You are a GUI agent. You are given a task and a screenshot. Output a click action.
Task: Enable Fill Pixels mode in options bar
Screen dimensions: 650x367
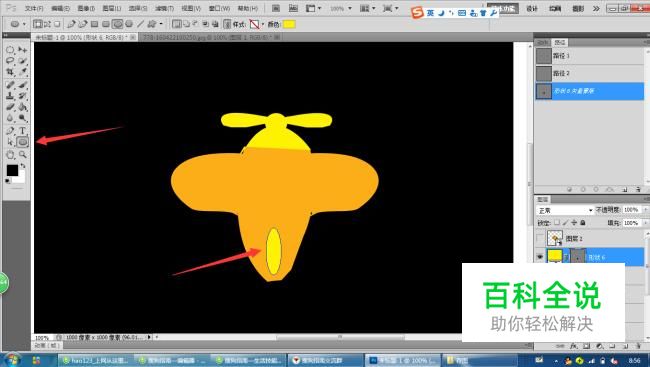tap(57, 24)
